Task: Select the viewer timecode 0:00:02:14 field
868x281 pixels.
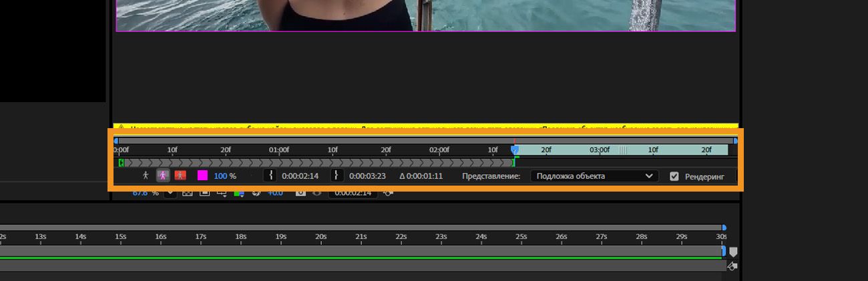Action: [x=353, y=193]
